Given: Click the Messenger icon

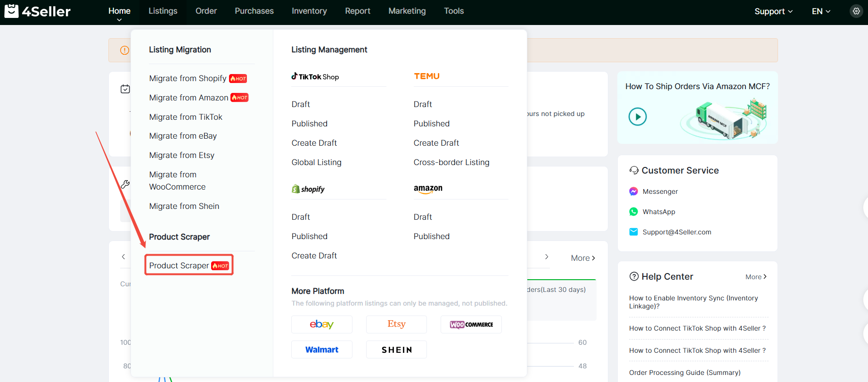Looking at the screenshot, I should pos(634,191).
